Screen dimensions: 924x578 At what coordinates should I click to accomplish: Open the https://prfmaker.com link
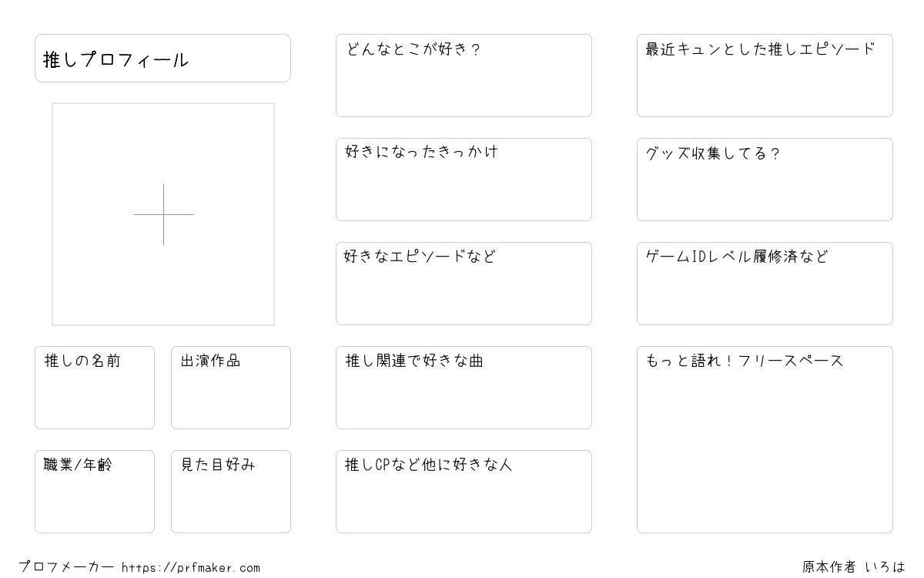pos(191,568)
